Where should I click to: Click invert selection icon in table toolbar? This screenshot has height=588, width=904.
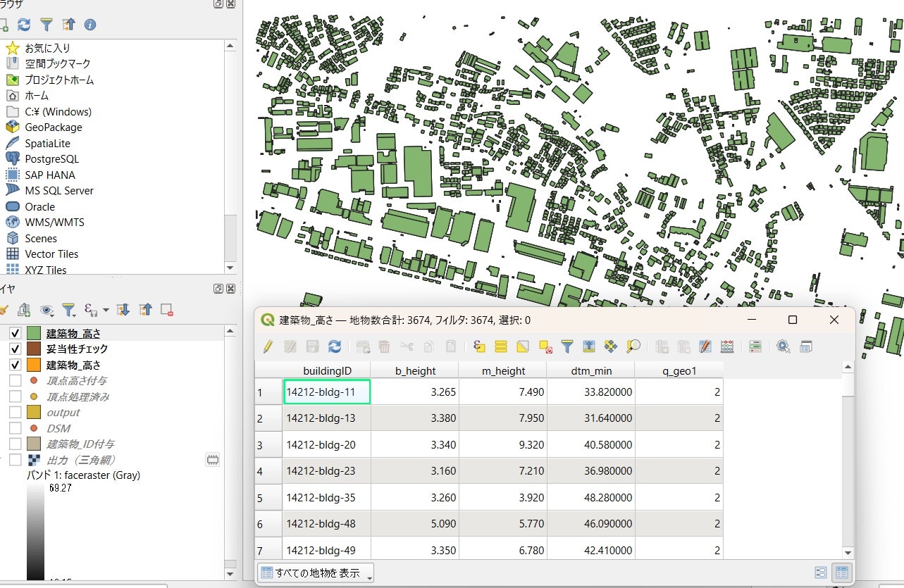pos(523,346)
